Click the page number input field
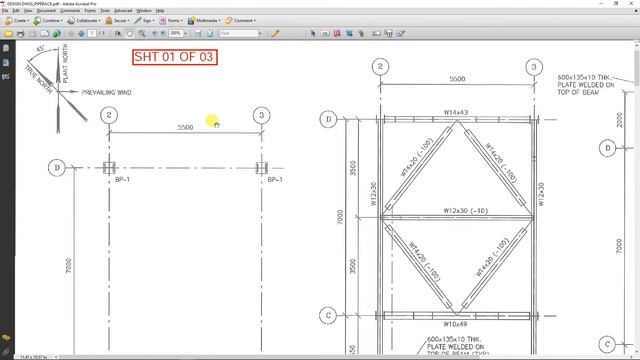Screen dimensions: 640x360 92,33
